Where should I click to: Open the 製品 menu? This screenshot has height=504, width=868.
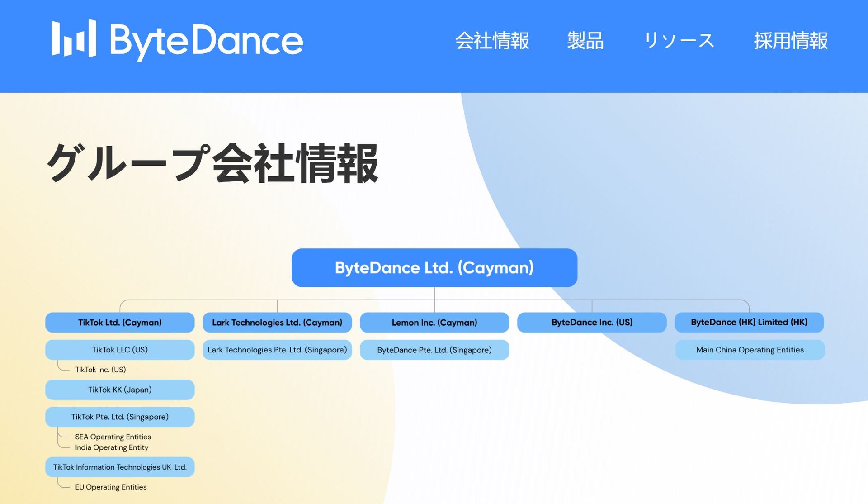pyautogui.click(x=585, y=41)
